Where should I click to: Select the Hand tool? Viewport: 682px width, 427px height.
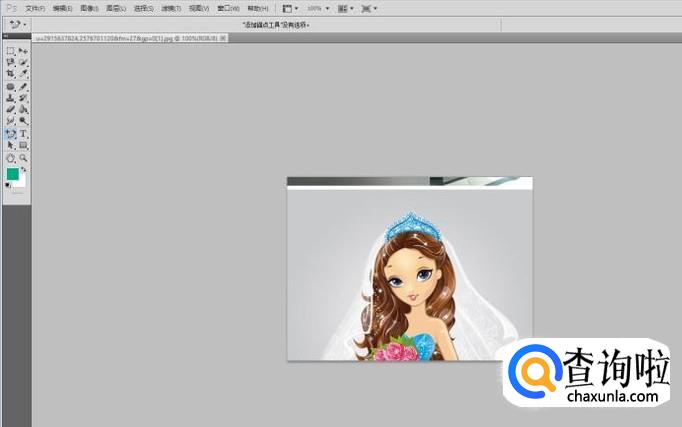(x=10, y=157)
